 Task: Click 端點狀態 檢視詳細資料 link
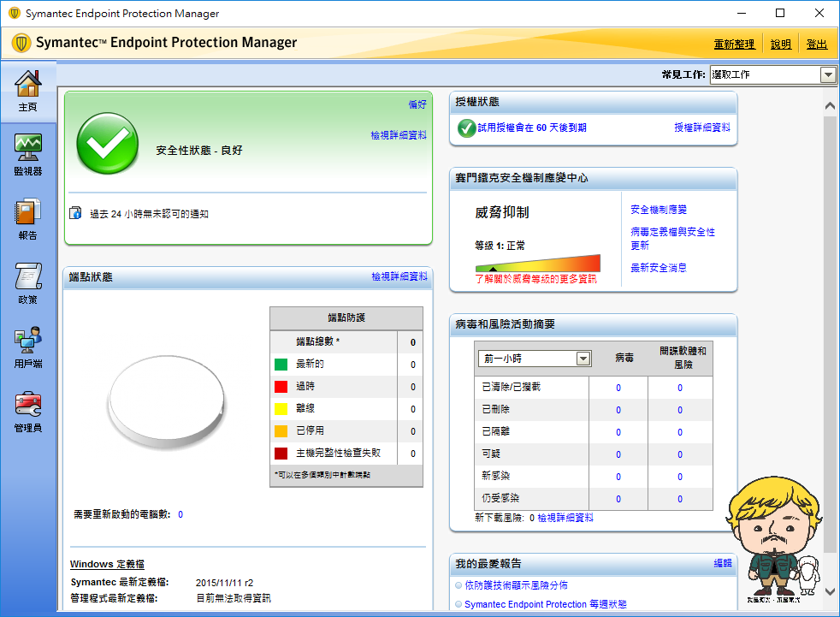[x=399, y=276]
